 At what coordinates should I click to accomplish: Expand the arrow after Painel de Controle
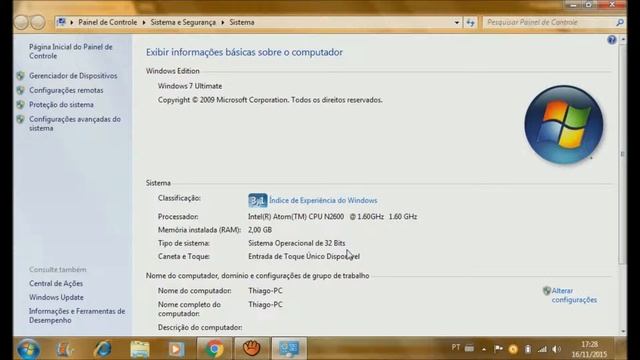point(144,22)
